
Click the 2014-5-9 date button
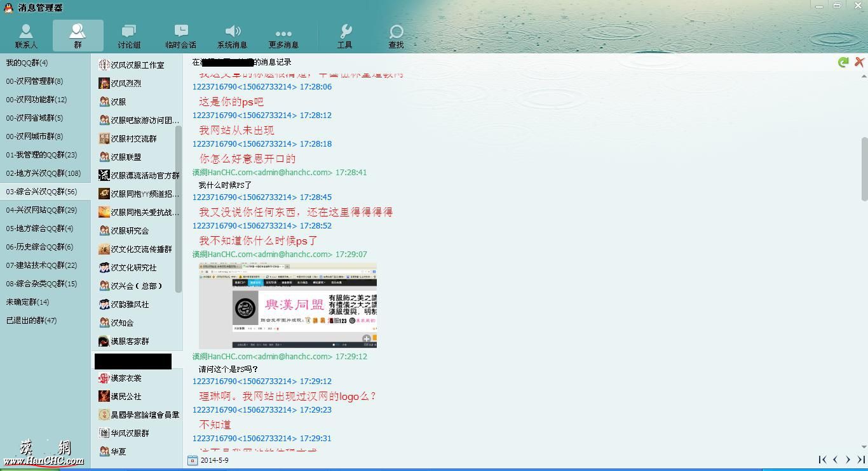coord(216,460)
